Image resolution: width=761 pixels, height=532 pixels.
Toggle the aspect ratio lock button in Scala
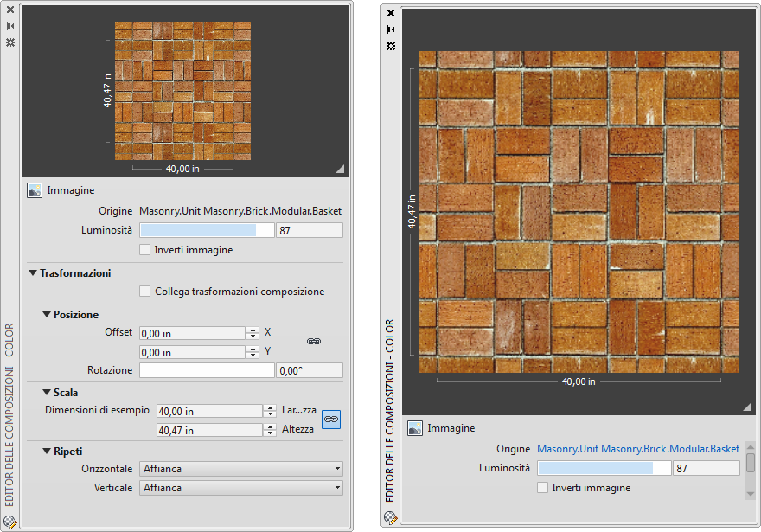click(x=329, y=420)
